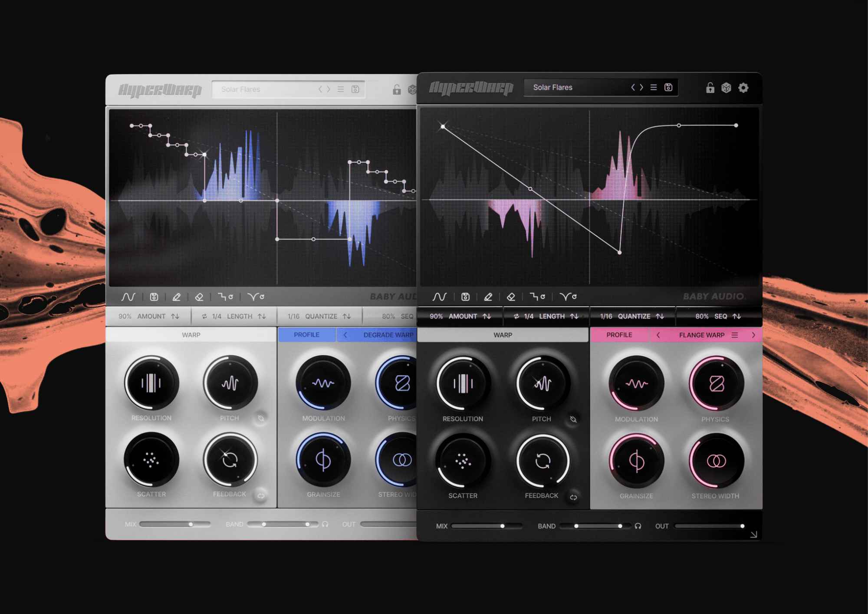Open AMOUNT arrows in light window

(175, 316)
